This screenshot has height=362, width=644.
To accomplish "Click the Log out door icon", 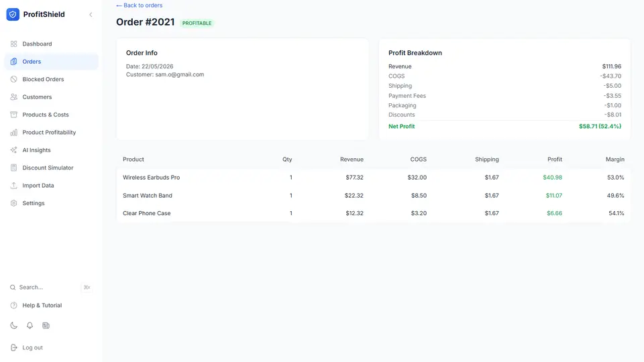I will pyautogui.click(x=13, y=348).
